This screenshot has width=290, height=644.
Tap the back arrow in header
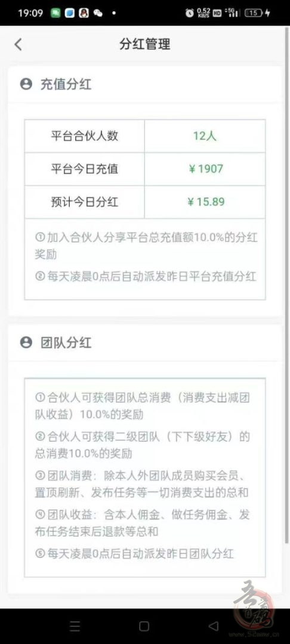[18, 44]
